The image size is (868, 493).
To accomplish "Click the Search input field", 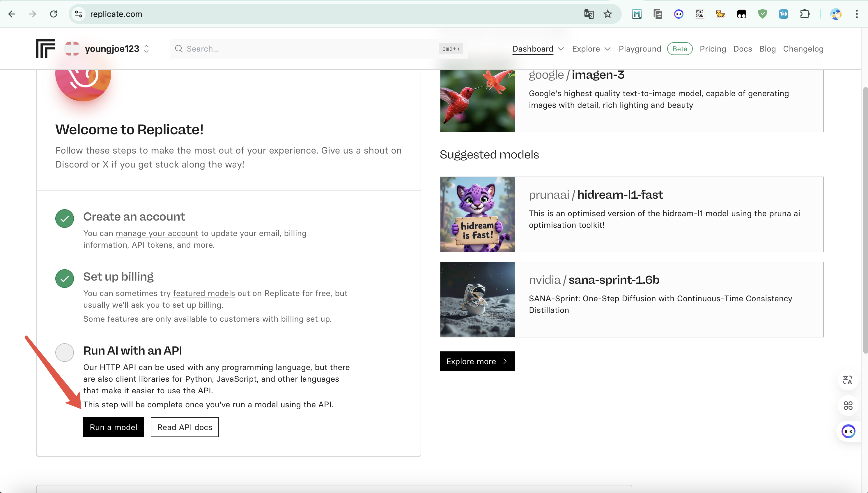I will [x=304, y=49].
